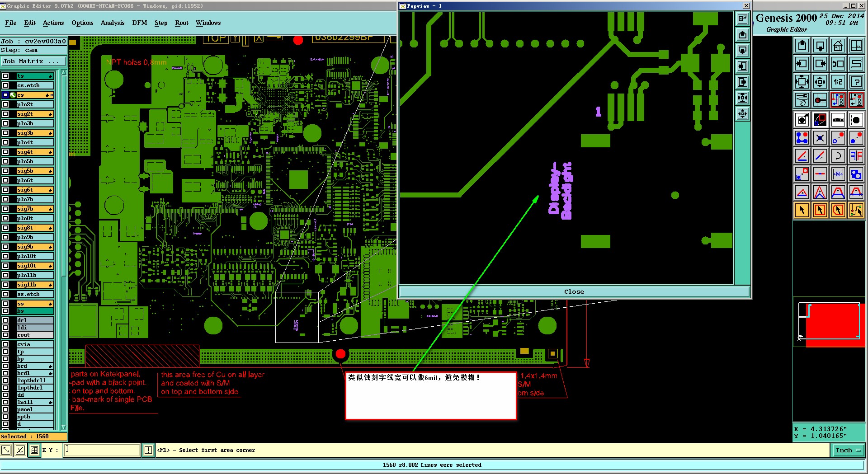The height and width of the screenshot is (474, 868).
Task: Click the X Y coordinate input field
Action: [102, 450]
